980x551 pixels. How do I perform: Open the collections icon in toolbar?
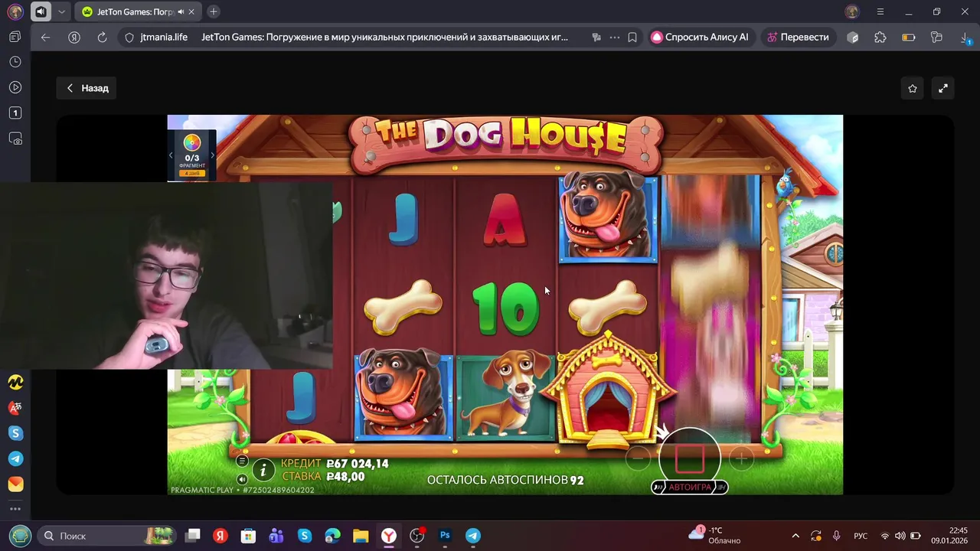click(x=936, y=37)
